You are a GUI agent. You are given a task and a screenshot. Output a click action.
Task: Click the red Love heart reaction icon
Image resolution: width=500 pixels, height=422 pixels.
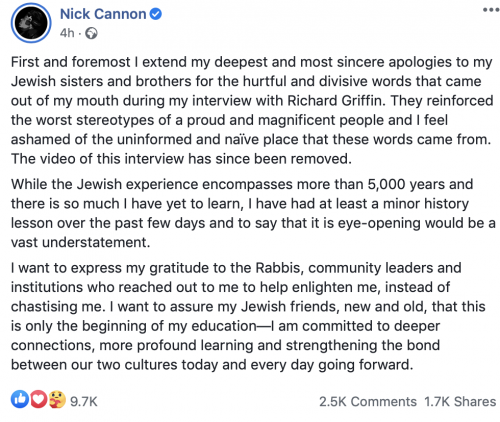click(38, 399)
